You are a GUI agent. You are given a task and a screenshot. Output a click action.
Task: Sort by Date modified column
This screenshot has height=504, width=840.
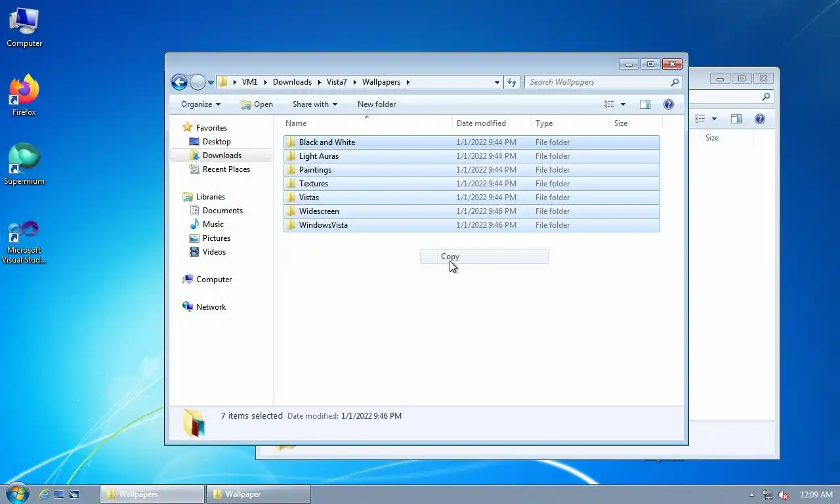click(x=492, y=123)
